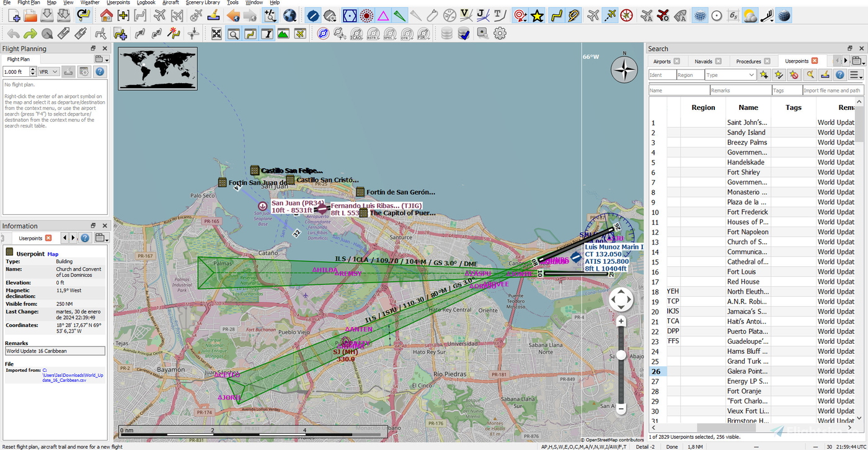Viewport: 868px width, 450px height.
Task: Add a new userpoint from search toolbar
Action: click(x=764, y=74)
